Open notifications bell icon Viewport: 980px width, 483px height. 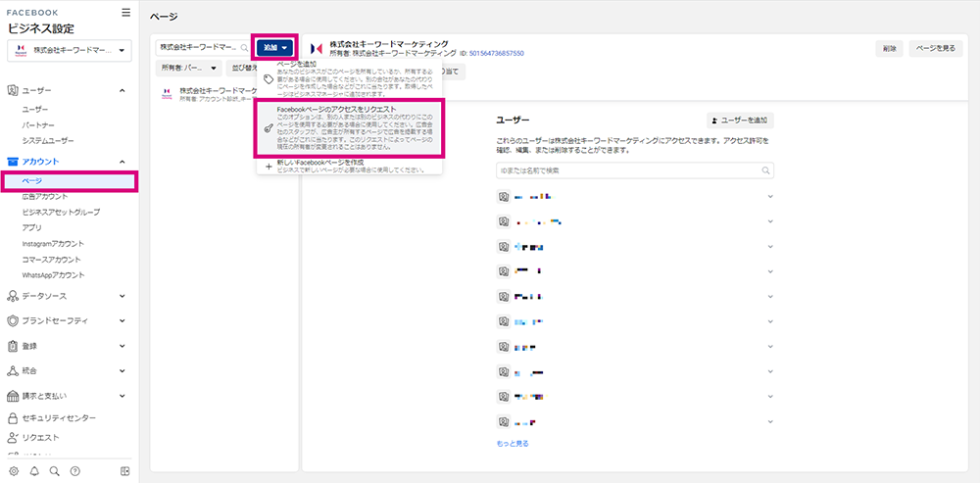tap(34, 470)
